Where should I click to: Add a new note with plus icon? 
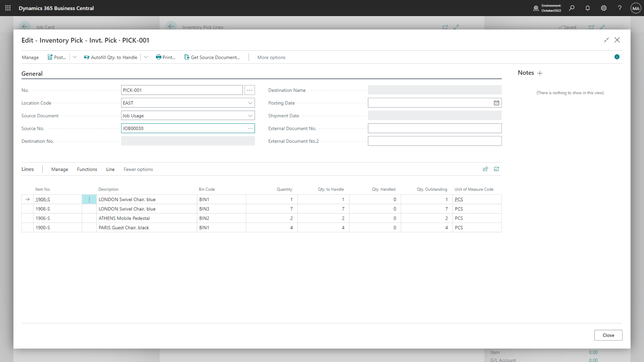tap(540, 73)
